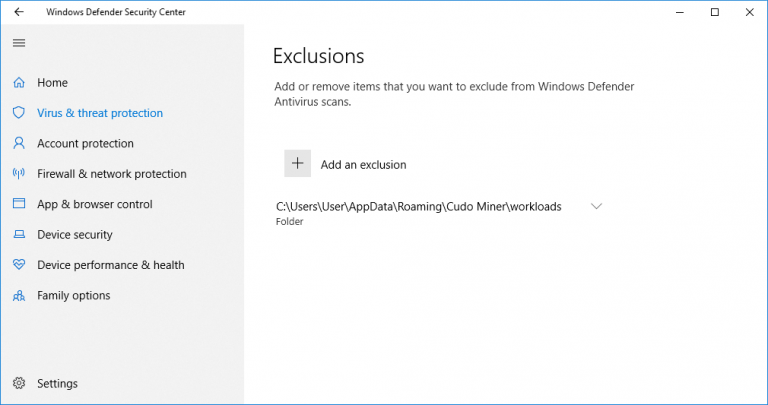
Task: Open the hamburger navigation menu
Action: (x=19, y=43)
